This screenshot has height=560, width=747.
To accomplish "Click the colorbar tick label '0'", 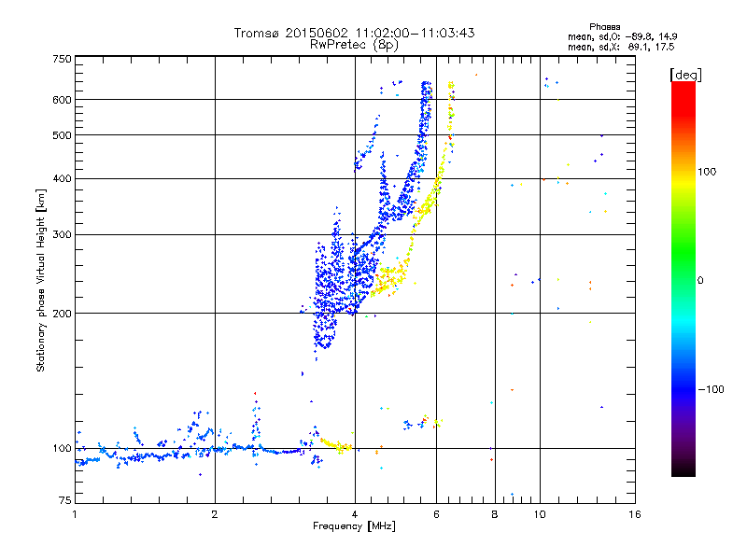I will (x=700, y=280).
